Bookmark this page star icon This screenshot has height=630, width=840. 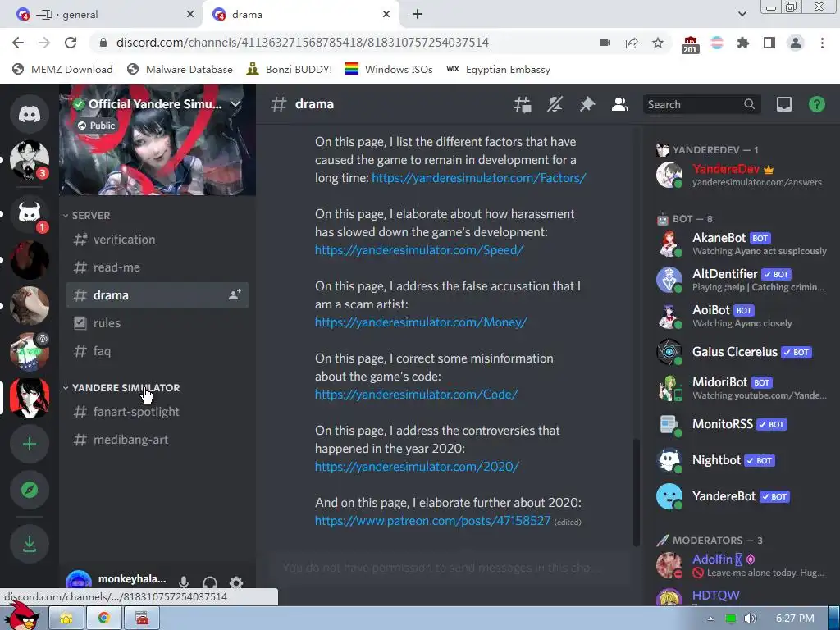tap(658, 43)
